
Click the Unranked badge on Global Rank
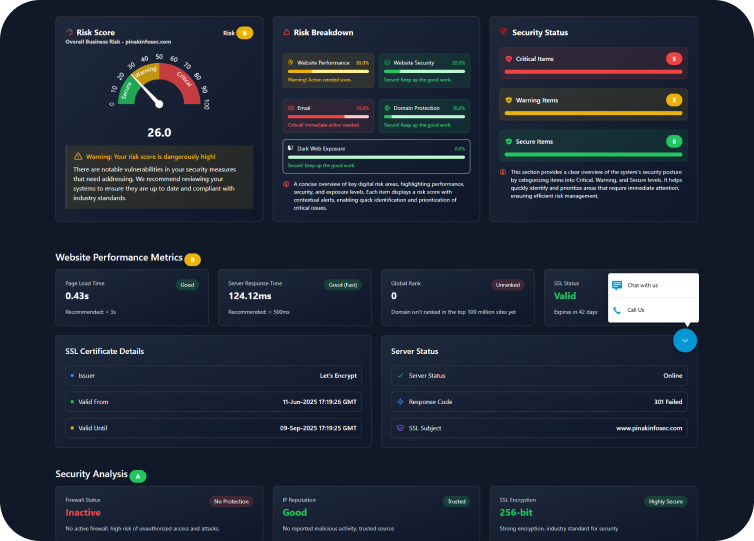point(508,285)
